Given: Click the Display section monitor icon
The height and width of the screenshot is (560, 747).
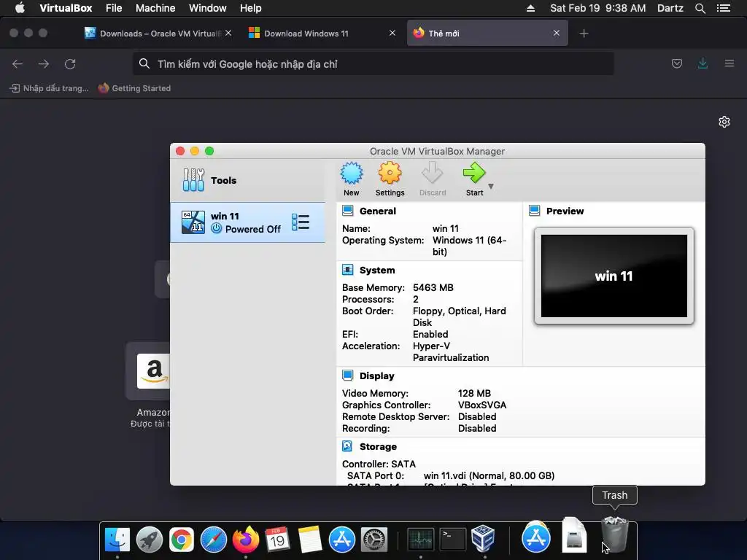Looking at the screenshot, I should [x=348, y=376].
